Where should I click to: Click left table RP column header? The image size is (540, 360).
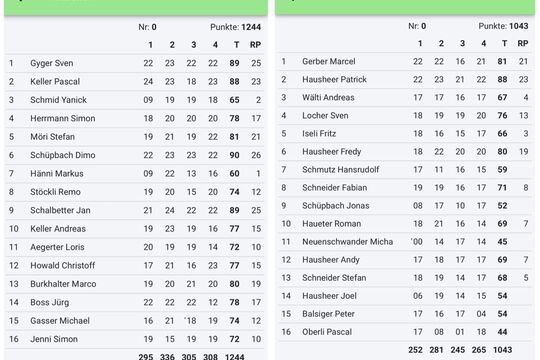(x=255, y=45)
